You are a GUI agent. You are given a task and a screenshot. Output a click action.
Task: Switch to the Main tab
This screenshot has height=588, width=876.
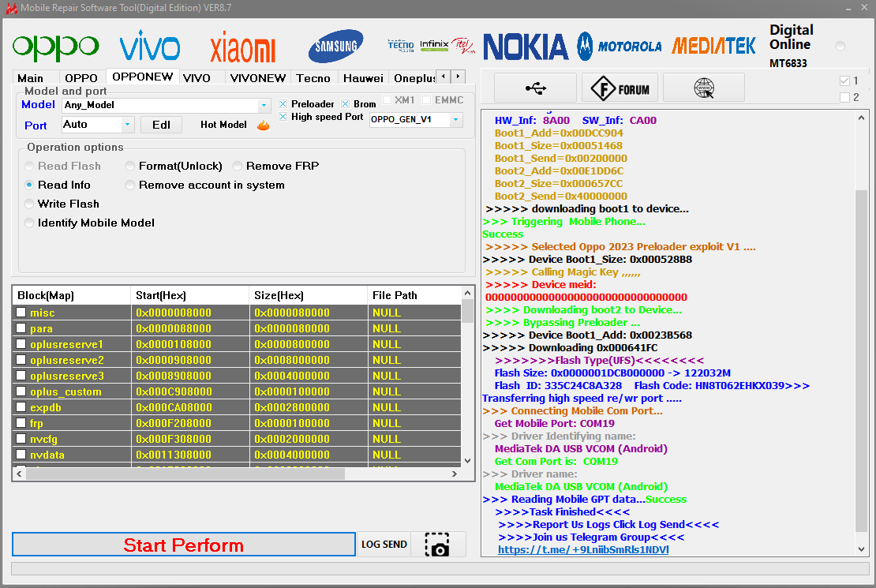pos(30,77)
